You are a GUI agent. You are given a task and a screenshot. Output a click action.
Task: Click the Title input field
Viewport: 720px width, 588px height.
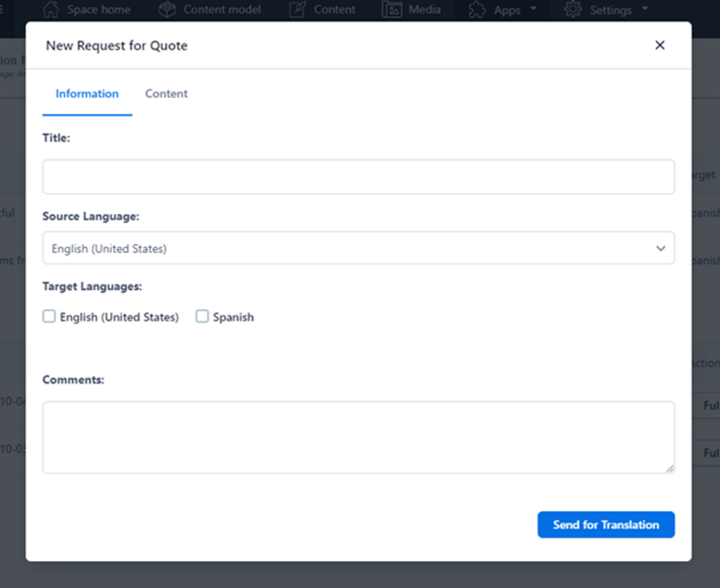pyautogui.click(x=358, y=177)
